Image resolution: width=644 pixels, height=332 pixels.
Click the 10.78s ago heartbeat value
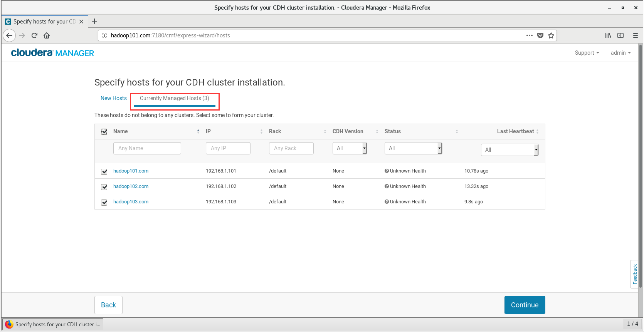(x=476, y=171)
